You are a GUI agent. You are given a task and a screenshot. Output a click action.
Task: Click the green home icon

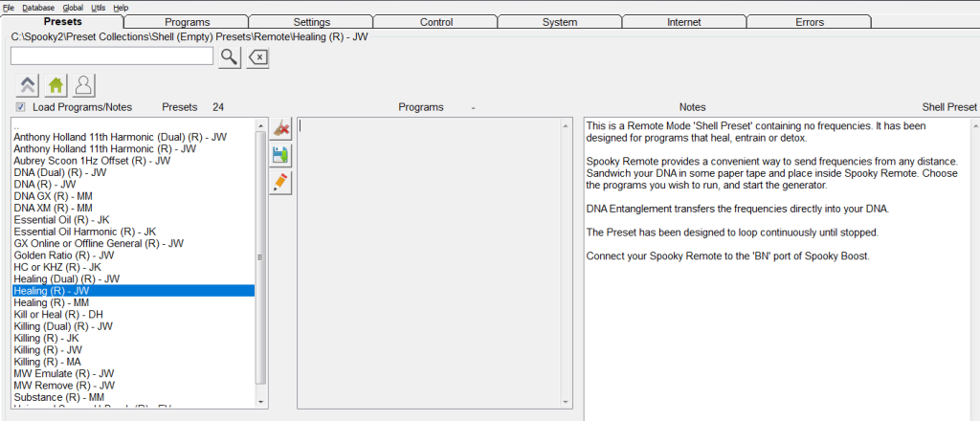56,85
